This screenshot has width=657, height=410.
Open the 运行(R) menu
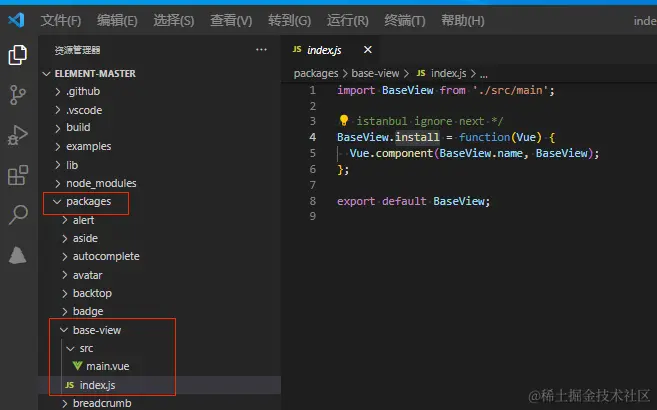348,20
